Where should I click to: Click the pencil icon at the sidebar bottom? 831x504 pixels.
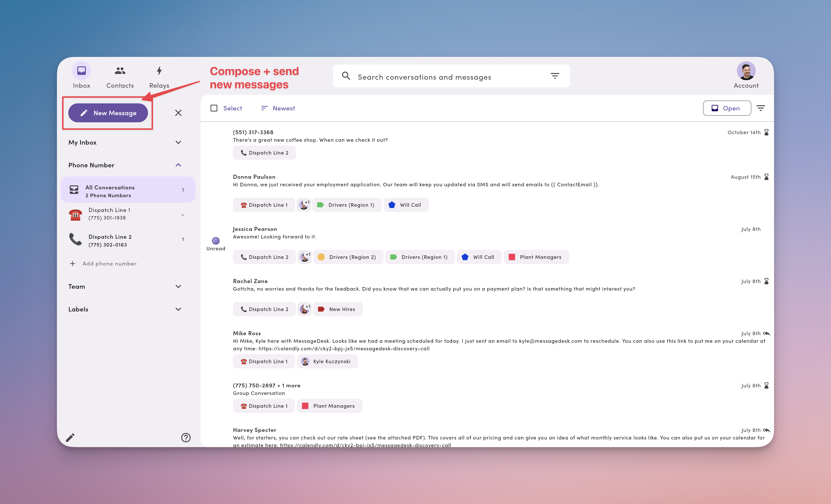70,438
